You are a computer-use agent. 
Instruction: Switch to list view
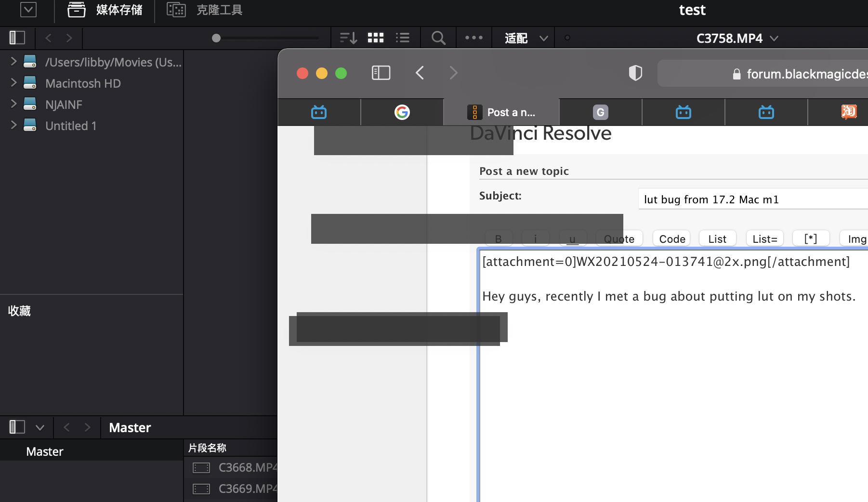tap(403, 38)
